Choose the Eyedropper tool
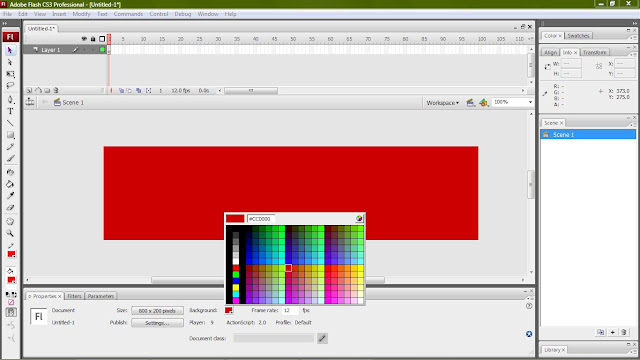The width and height of the screenshot is (640, 360). (11, 196)
